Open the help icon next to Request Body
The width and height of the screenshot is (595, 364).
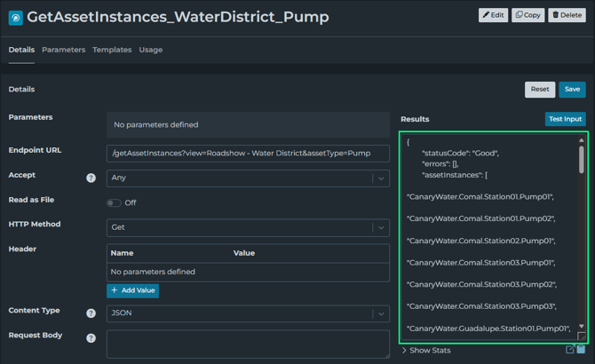coord(91,338)
